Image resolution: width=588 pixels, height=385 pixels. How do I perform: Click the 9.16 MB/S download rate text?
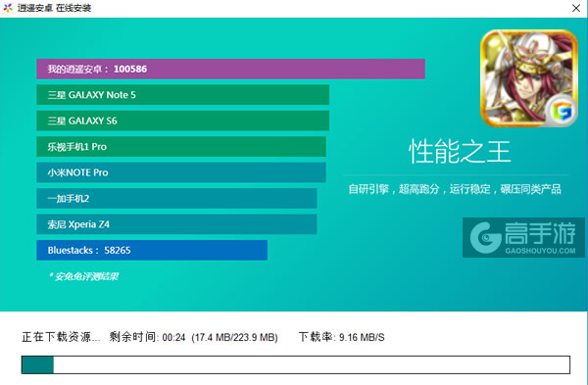point(362,337)
